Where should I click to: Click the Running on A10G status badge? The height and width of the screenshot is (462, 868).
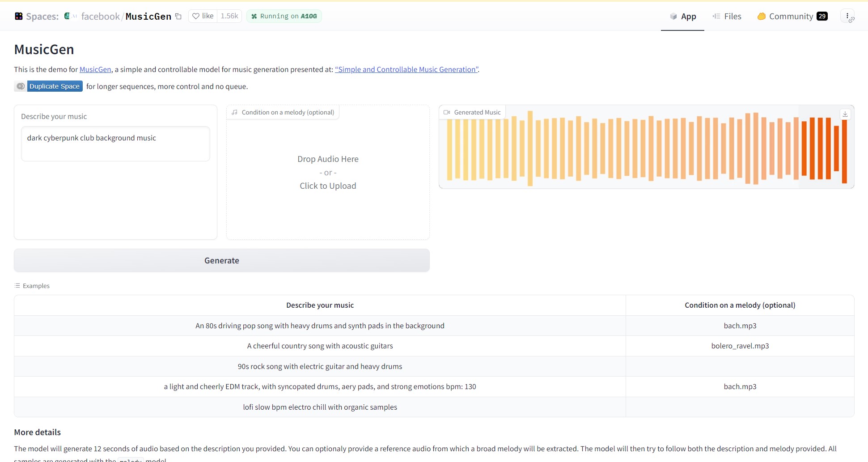point(284,16)
